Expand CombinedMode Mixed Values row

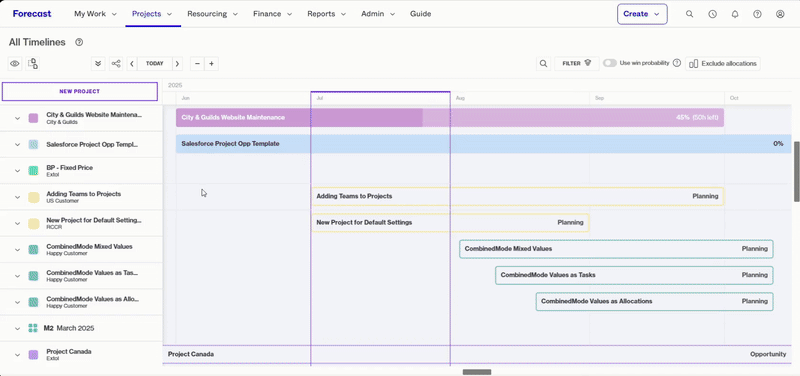coord(17,250)
